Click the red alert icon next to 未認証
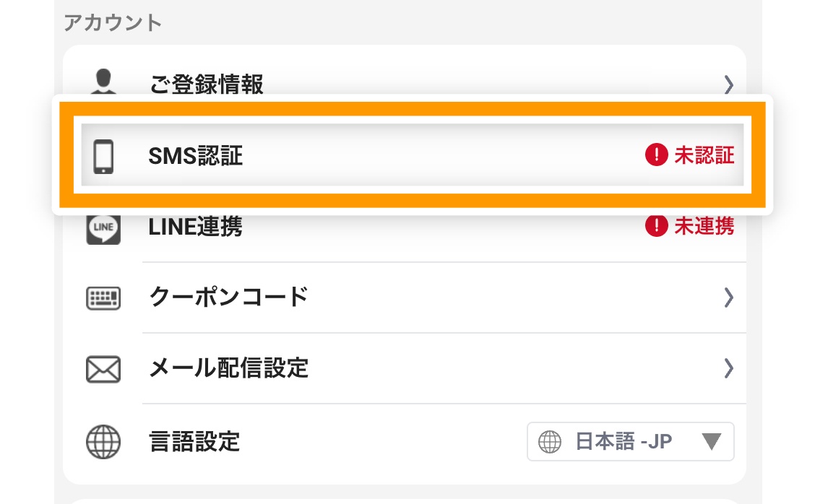The image size is (828, 504). tap(656, 155)
